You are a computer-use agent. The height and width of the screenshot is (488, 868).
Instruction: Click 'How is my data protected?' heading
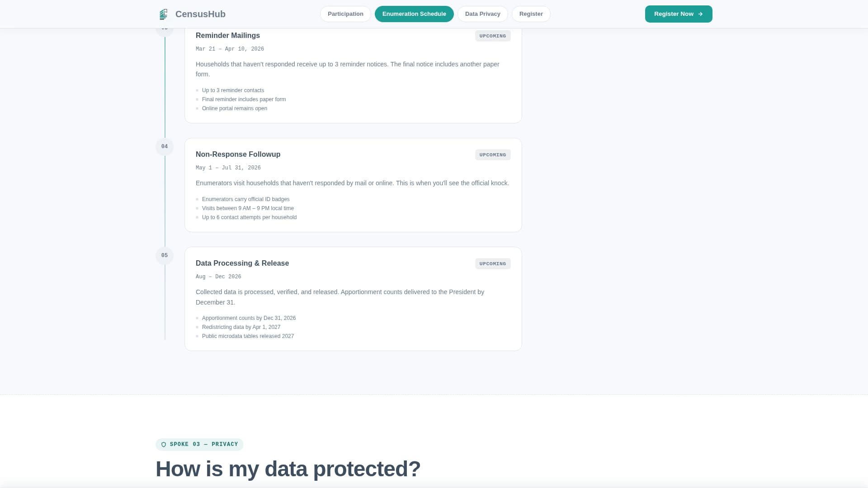click(x=288, y=469)
